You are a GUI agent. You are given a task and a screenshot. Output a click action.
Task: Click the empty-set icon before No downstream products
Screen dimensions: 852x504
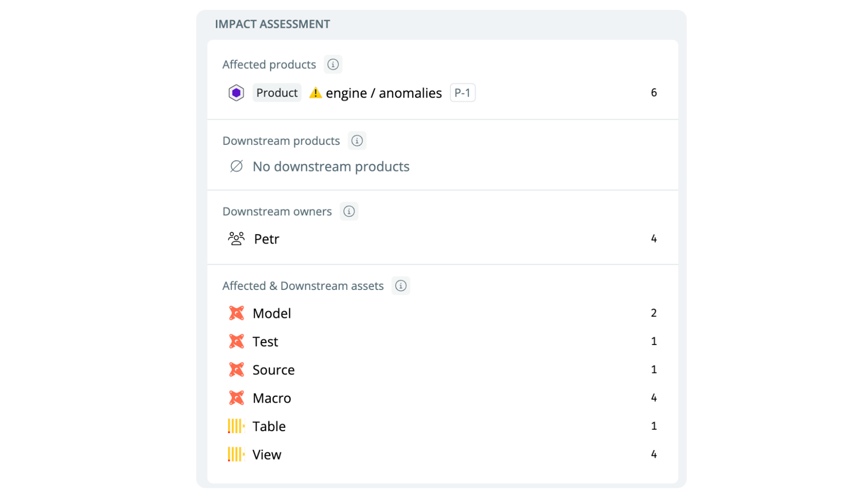point(236,166)
